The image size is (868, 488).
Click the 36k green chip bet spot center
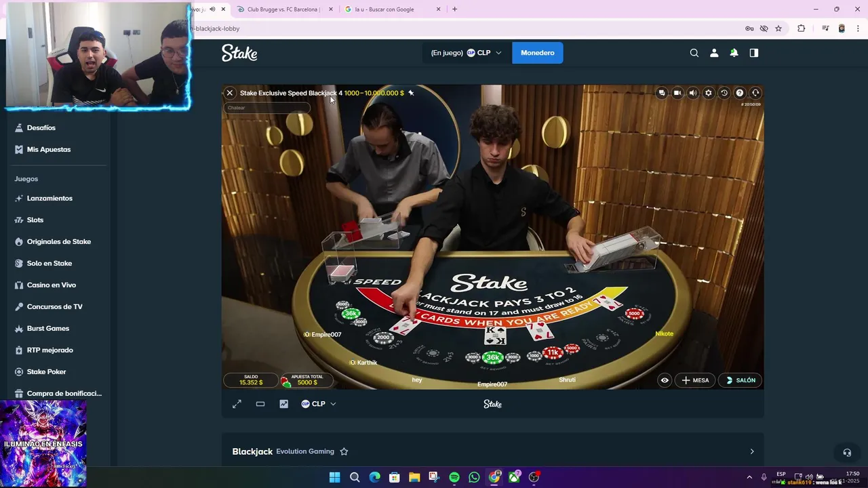point(493,357)
